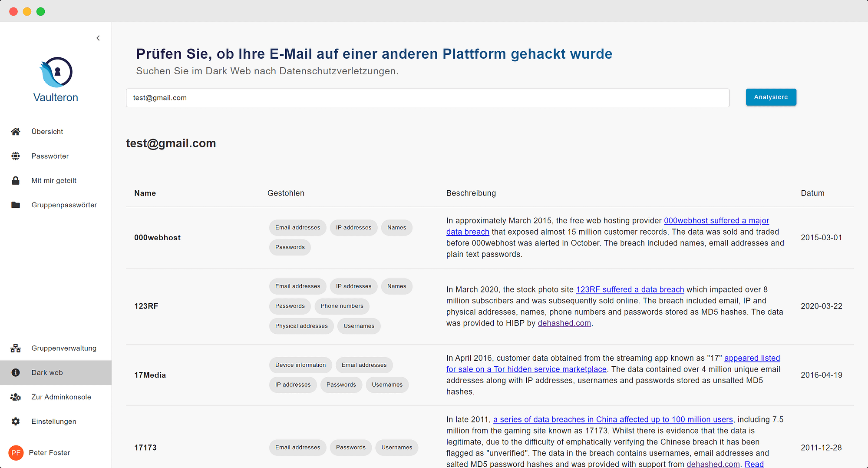Click the Device information chip in the 17Media row
Viewport: 868px width, 468px height.
click(300, 365)
